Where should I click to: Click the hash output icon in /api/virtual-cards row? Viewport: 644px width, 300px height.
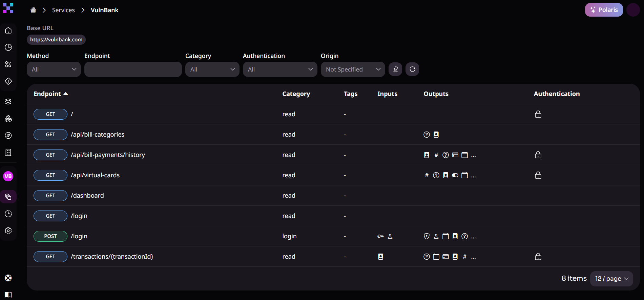[x=427, y=175]
